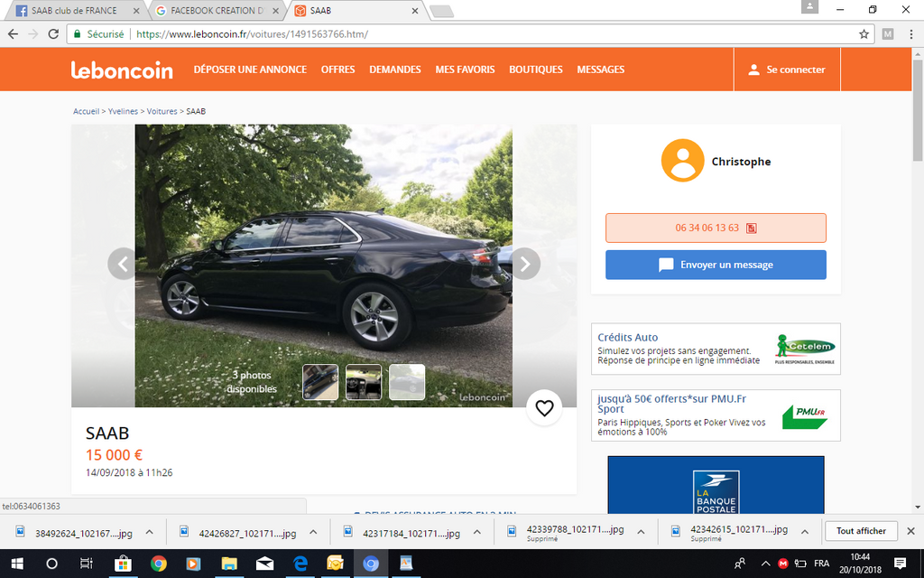
Task: Open Cortana search circle in the taskbar
Action: 51,564
